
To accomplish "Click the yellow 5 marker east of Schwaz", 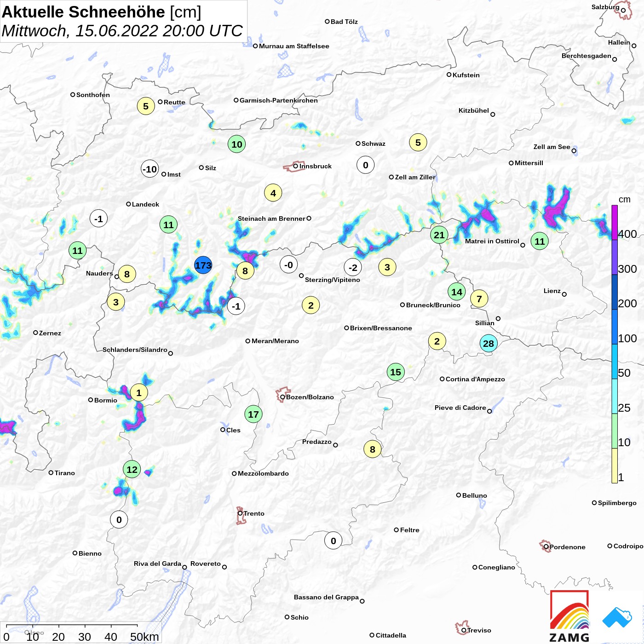I will click(418, 143).
